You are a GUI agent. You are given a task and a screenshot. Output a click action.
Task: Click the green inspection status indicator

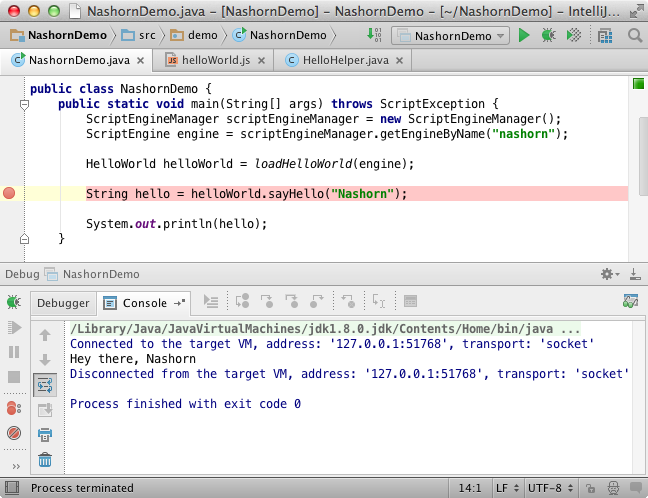(x=638, y=84)
